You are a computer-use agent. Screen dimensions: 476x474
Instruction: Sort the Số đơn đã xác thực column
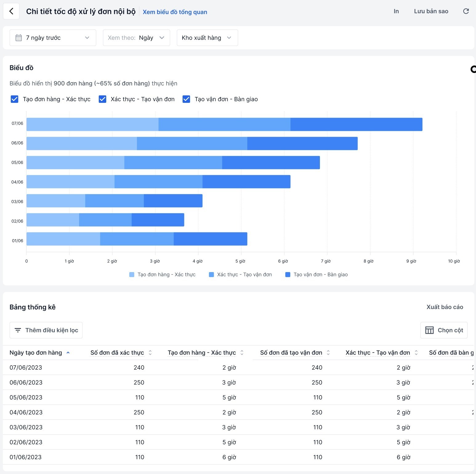pos(150,353)
